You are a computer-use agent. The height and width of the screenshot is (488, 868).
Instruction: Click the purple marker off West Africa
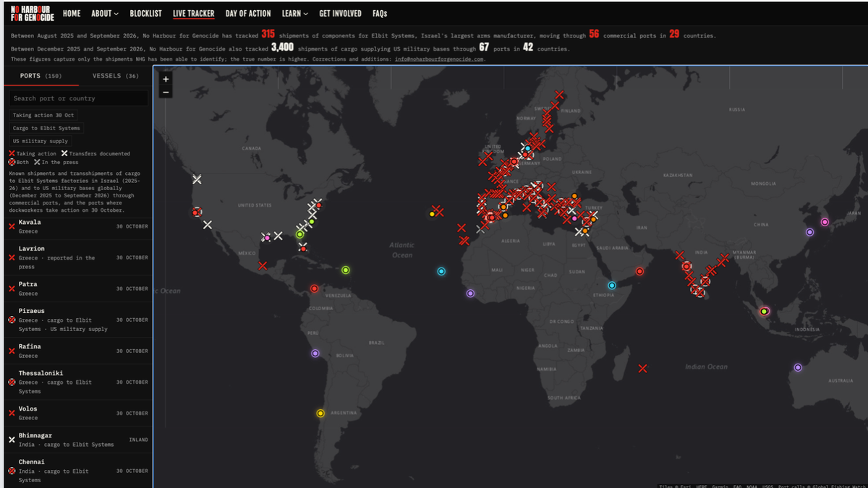(470, 293)
